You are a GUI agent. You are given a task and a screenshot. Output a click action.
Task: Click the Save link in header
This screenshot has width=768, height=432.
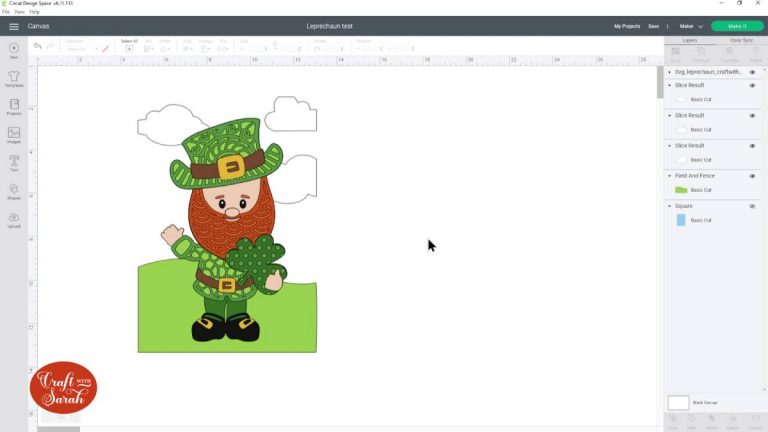pyautogui.click(x=653, y=26)
